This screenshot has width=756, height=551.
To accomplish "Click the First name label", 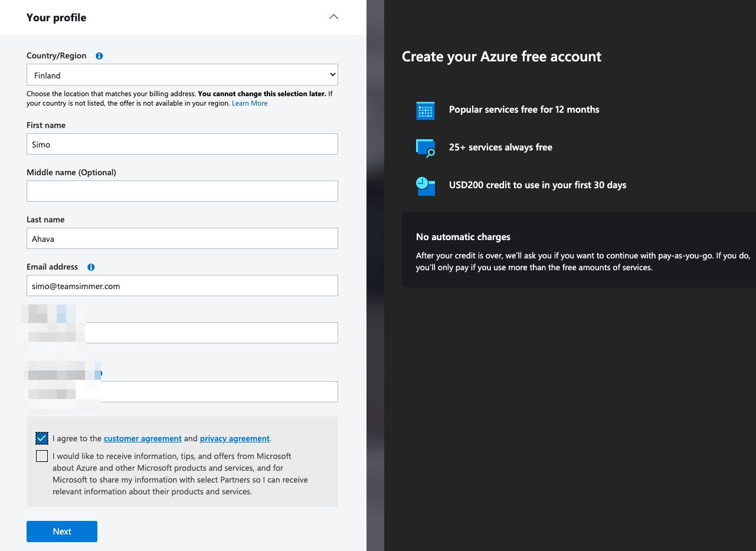I will 46,126.
